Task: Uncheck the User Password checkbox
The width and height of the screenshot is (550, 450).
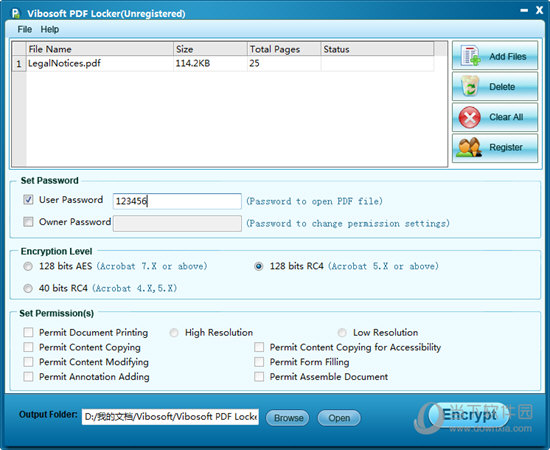Action: pyautogui.click(x=28, y=200)
